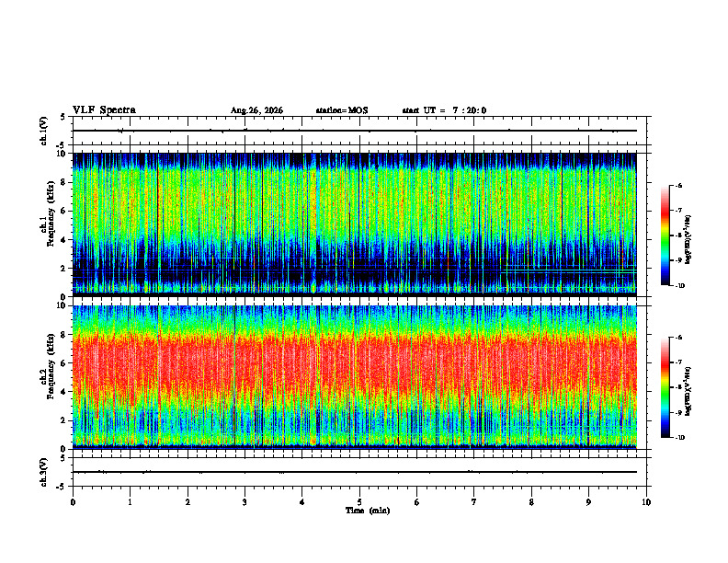Click the 0 minute tick on time axis
This screenshot has height=563, width=728.
[73, 502]
